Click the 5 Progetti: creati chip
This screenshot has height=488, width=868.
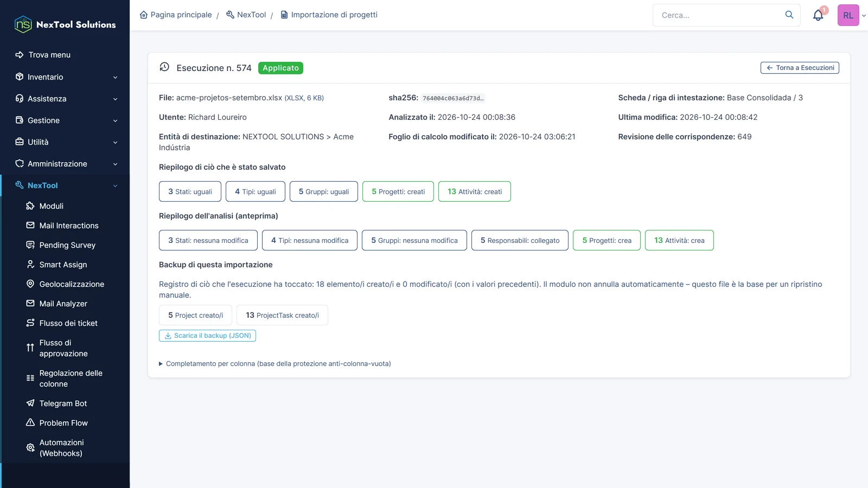click(398, 191)
